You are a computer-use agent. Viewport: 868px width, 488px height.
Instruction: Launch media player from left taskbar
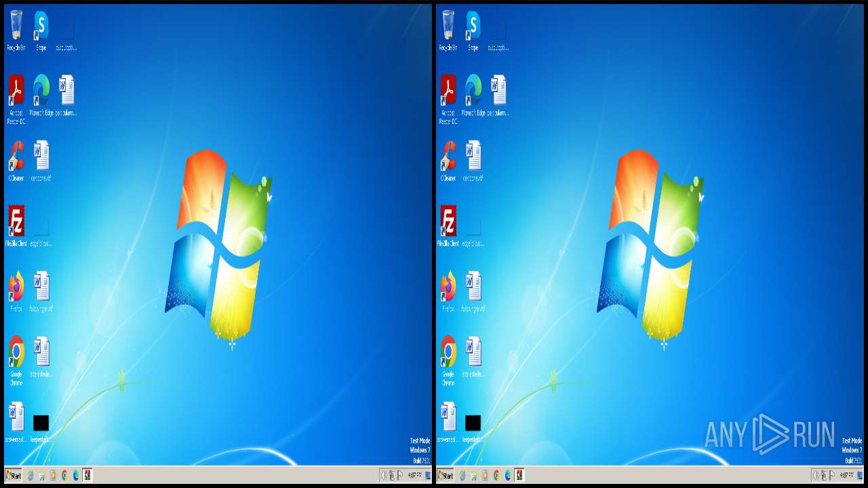(53, 476)
